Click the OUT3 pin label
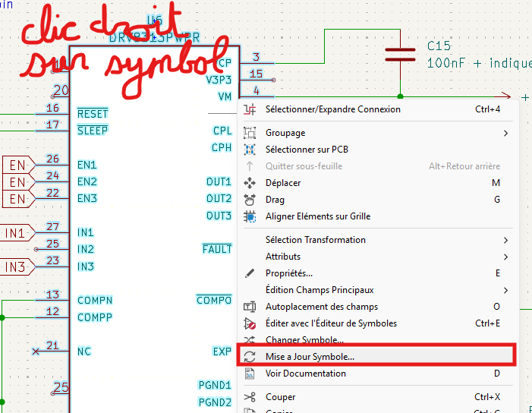The height and width of the screenshot is (413, 532). click(x=219, y=216)
